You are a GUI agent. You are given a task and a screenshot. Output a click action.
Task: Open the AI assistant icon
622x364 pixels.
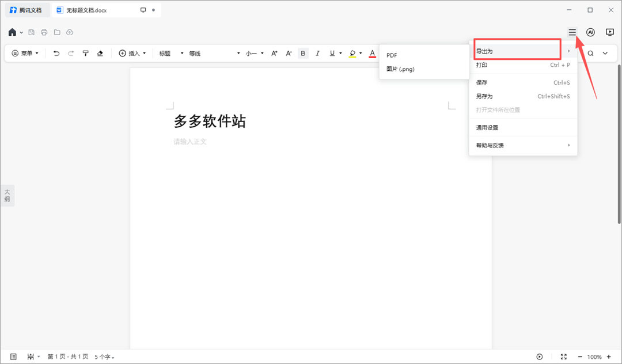(x=590, y=32)
